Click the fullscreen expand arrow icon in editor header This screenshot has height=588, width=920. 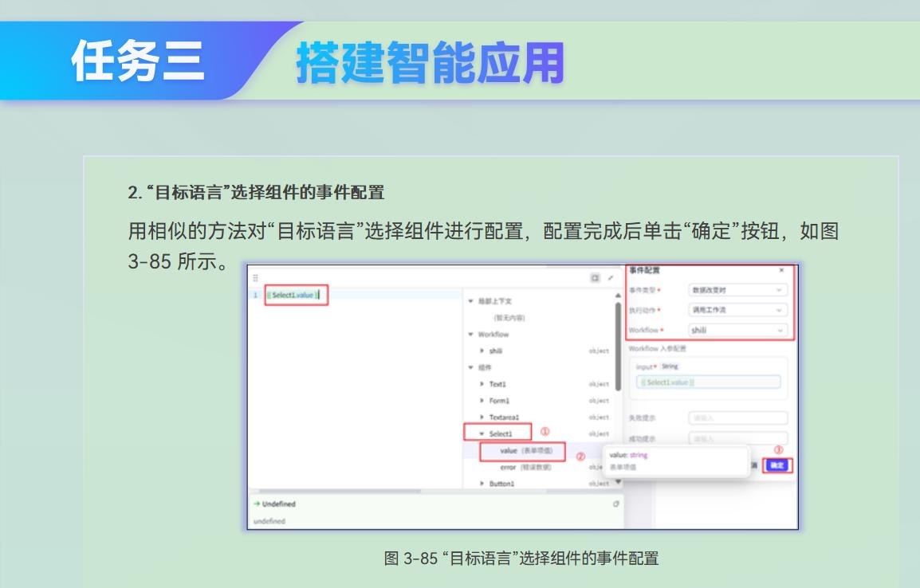(611, 278)
